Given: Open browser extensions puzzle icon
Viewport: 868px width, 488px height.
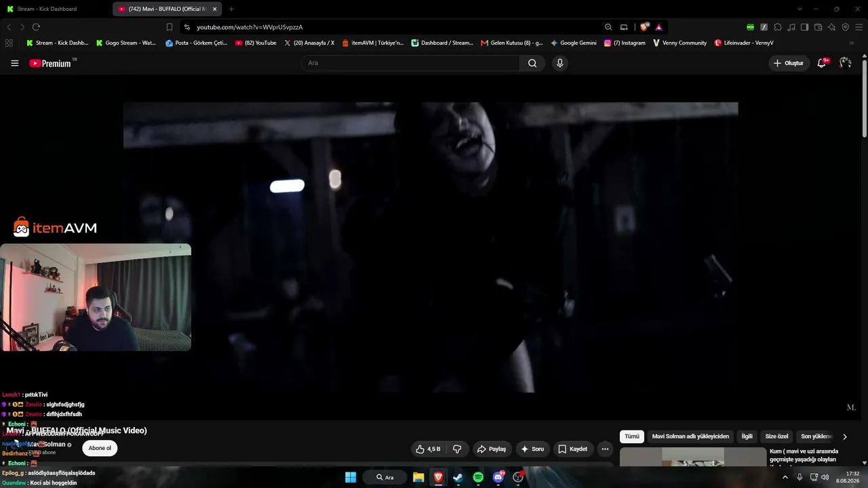Looking at the screenshot, I should 778,27.
